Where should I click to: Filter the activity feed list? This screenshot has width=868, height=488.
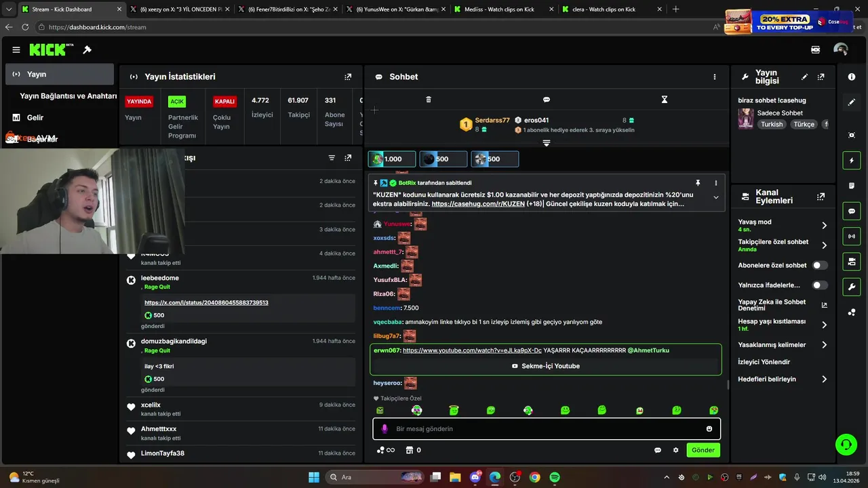tap(332, 158)
